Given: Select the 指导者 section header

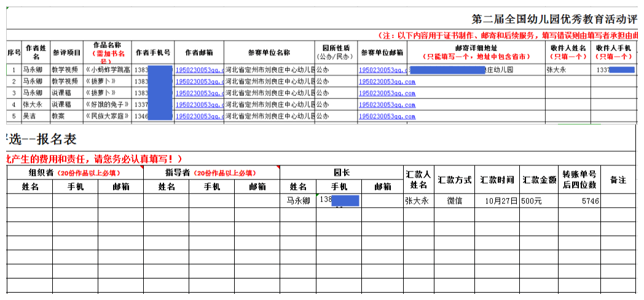Looking at the screenshot, I should coord(211,173).
